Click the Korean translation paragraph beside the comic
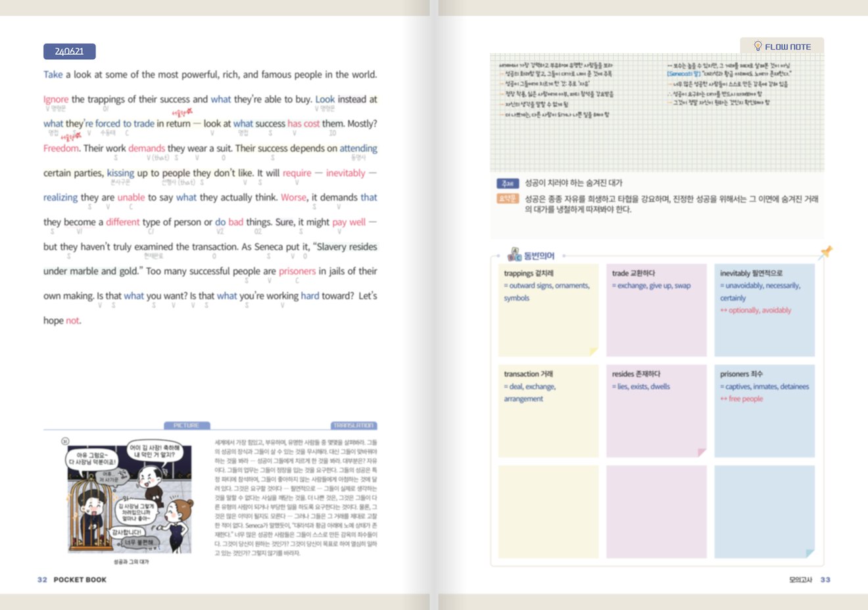The height and width of the screenshot is (610, 868). pos(296,498)
